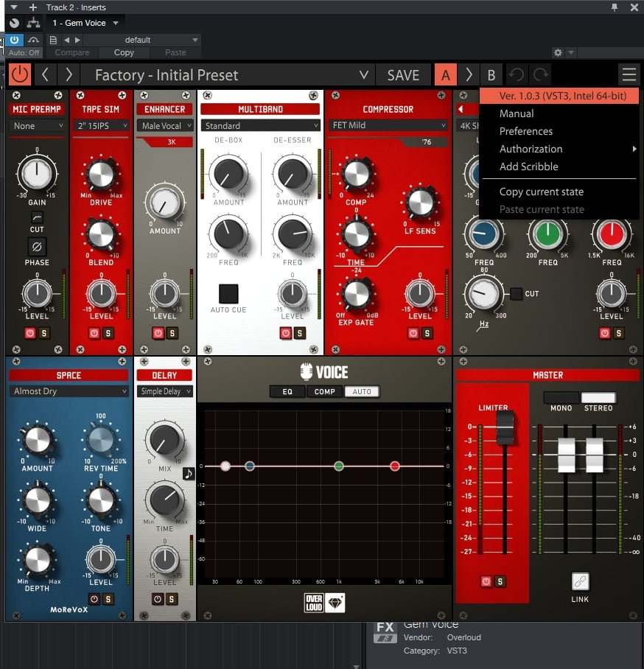Image resolution: width=644 pixels, height=669 pixels.
Task: Toggle Delay module power button
Action: click(158, 599)
